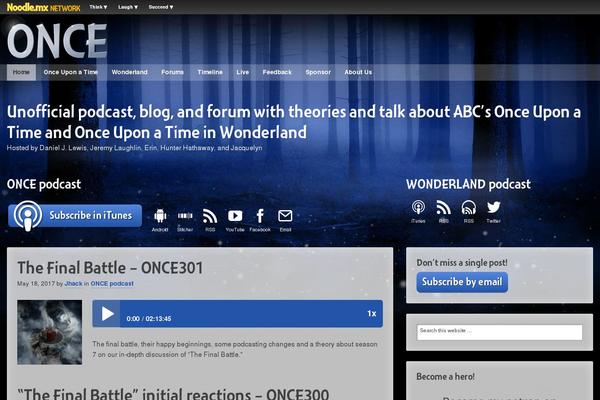Viewport: 600px width, 400px height.
Task: Open the YouTube channel icon
Action: click(x=235, y=220)
